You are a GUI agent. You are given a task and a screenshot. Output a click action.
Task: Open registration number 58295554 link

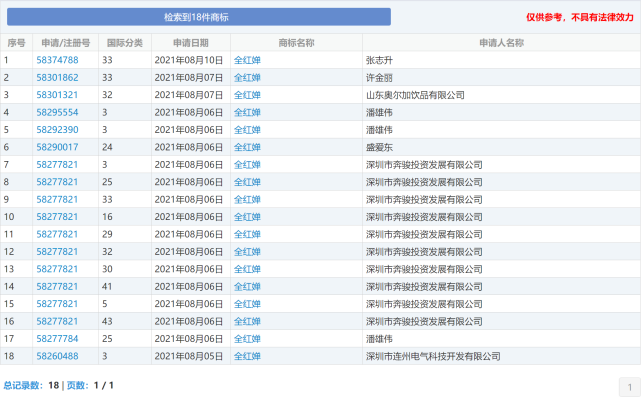(x=57, y=112)
